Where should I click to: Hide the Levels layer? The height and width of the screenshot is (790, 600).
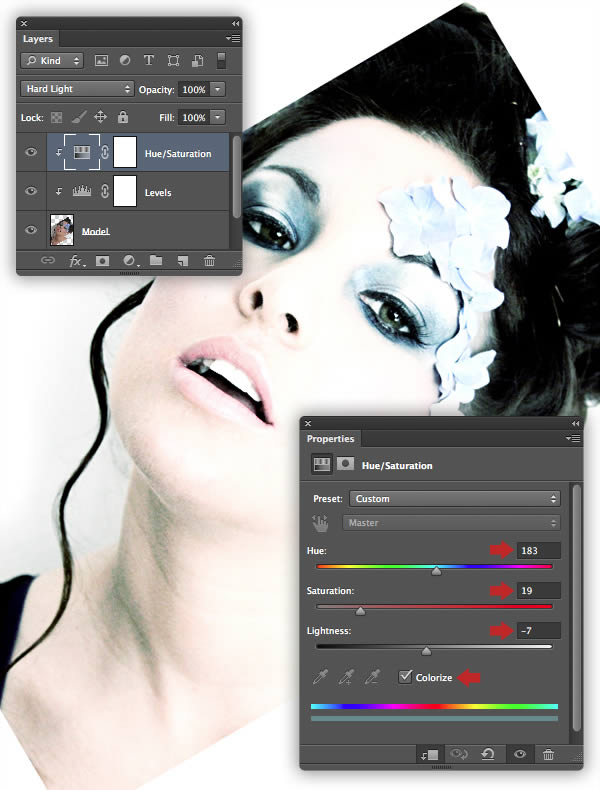(x=31, y=191)
